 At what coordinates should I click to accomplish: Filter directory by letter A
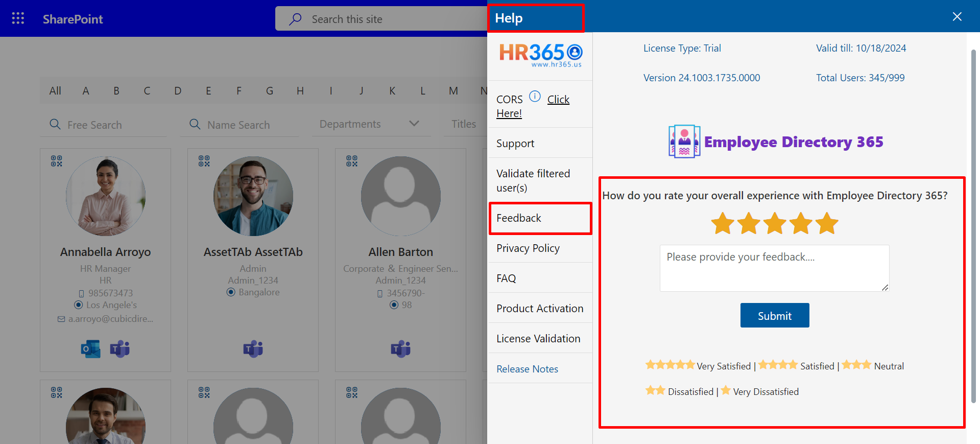(x=86, y=91)
